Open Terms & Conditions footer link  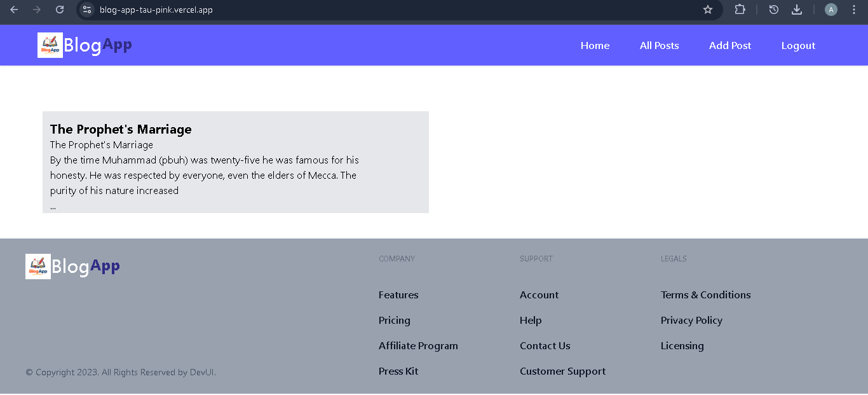[705, 295]
